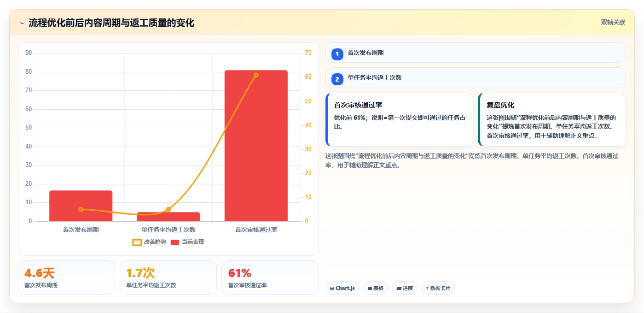
Task: Click the lightning icon beside the card title
Action: pyautogui.click(x=22, y=23)
